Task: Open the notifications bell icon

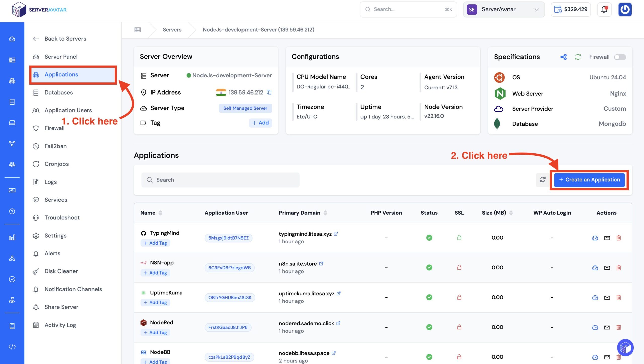Action: 604,9
